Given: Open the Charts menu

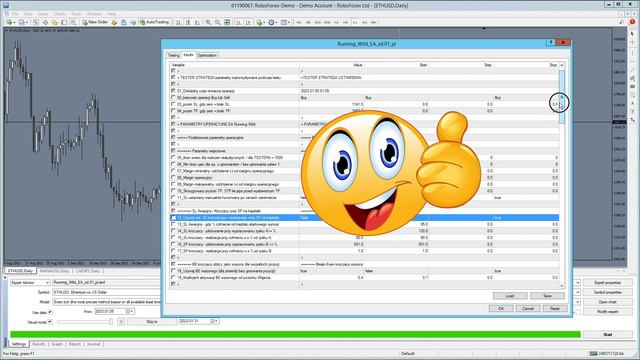Looking at the screenshot, I should (x=60, y=14).
